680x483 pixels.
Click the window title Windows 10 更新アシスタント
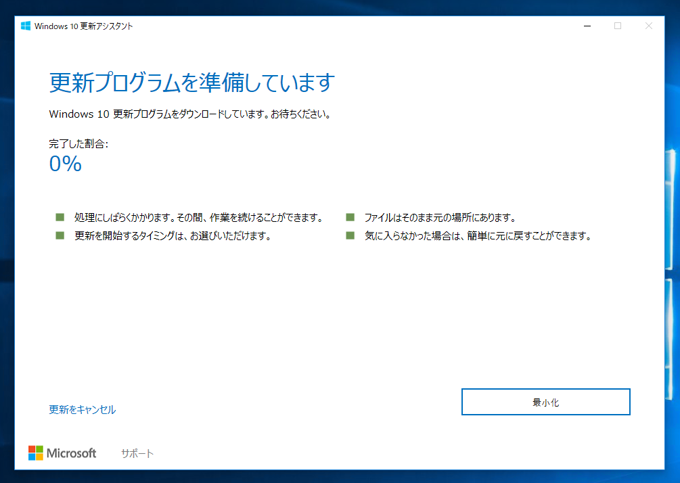(84, 26)
